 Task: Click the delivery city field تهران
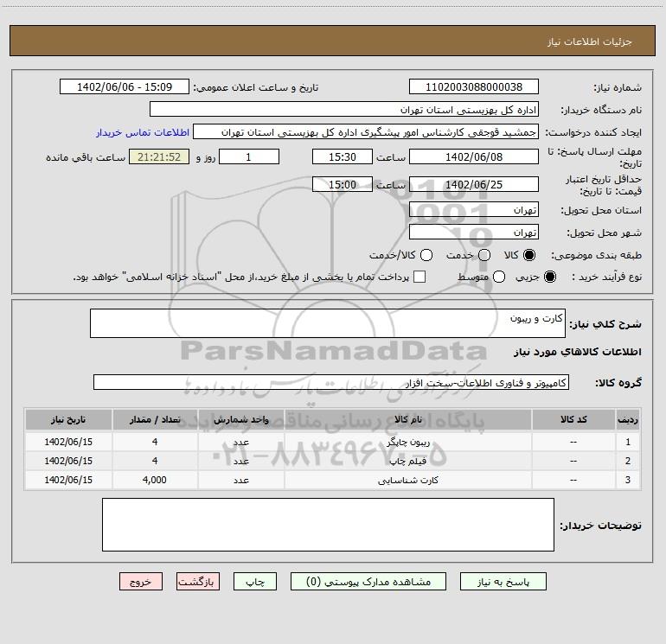pyautogui.click(x=474, y=232)
